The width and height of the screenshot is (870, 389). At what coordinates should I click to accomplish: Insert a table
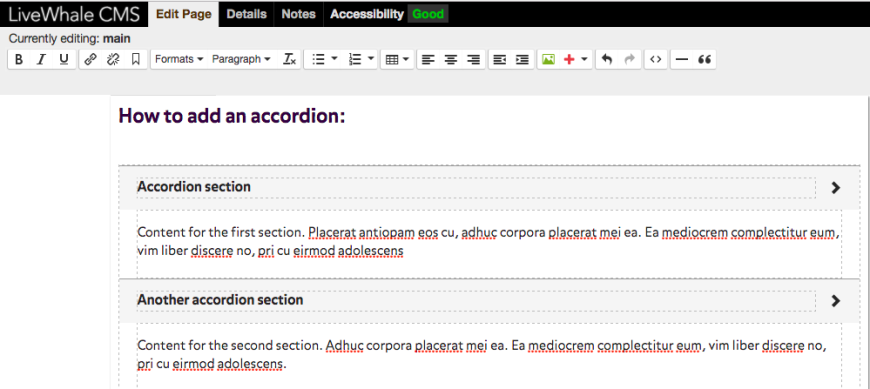tap(392, 59)
